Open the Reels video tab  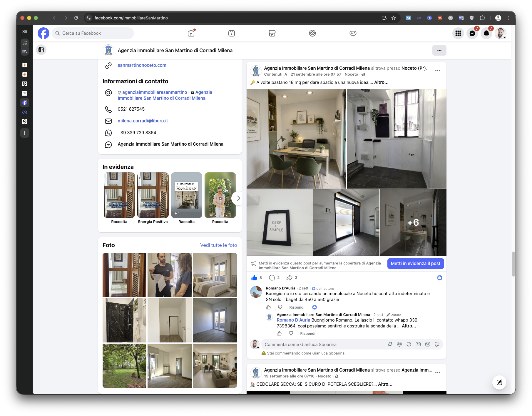point(232,33)
